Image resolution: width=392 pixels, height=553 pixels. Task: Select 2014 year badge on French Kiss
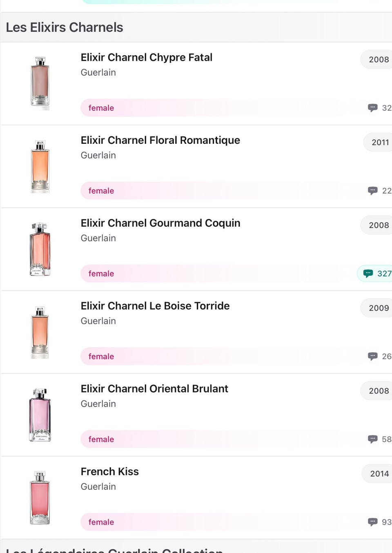tap(377, 473)
